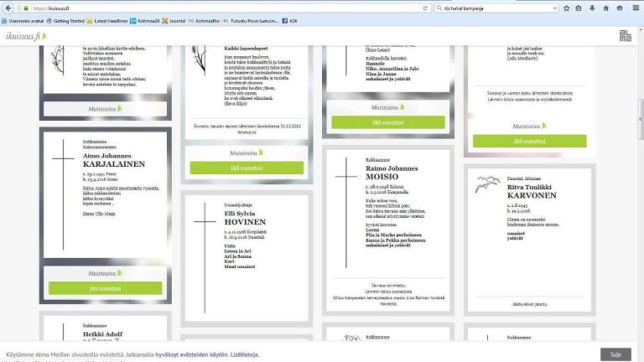The height and width of the screenshot is (362, 644).
Task: Open the Tutustu Pron luetuim... bookmark
Action: [250, 21]
